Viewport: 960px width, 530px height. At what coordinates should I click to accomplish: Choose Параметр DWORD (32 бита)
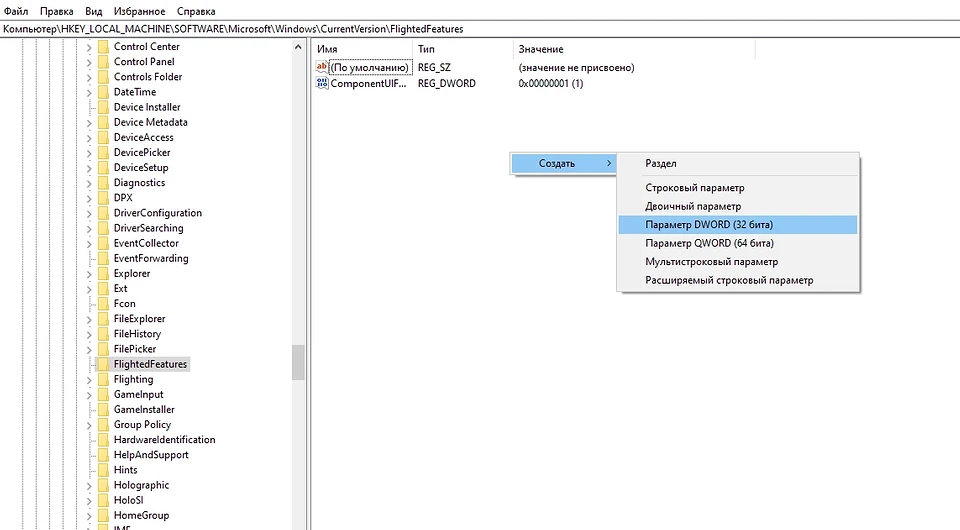click(709, 224)
